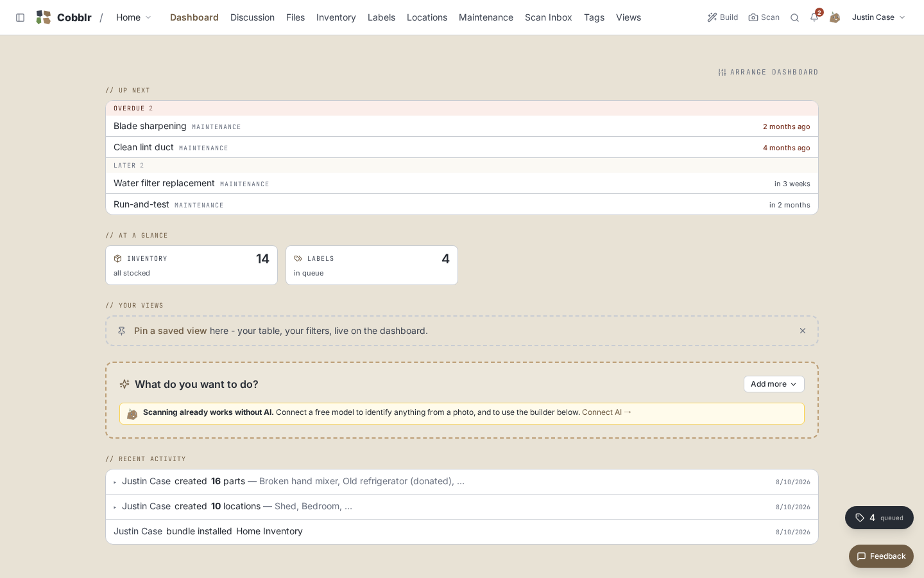The height and width of the screenshot is (578, 924).
Task: Open the Scan camera tool
Action: point(764,17)
